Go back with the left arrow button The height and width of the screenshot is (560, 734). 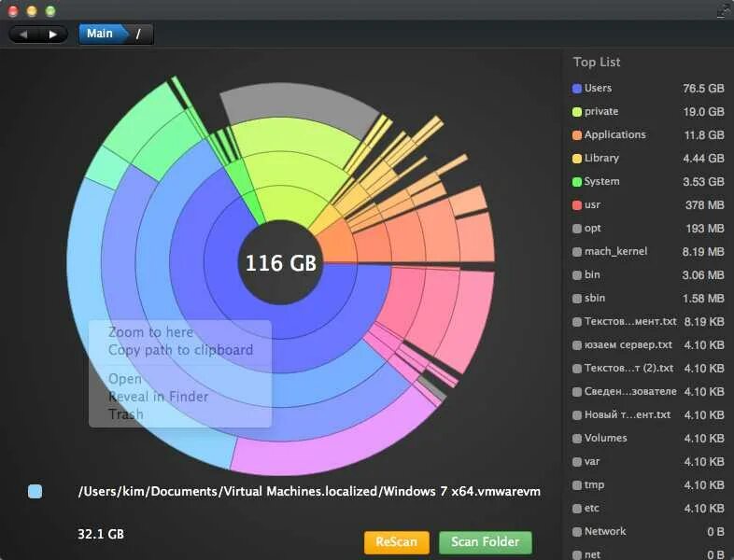tap(23, 35)
